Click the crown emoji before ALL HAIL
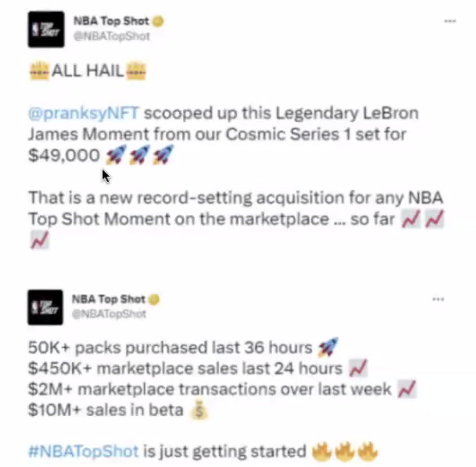 click(x=39, y=71)
